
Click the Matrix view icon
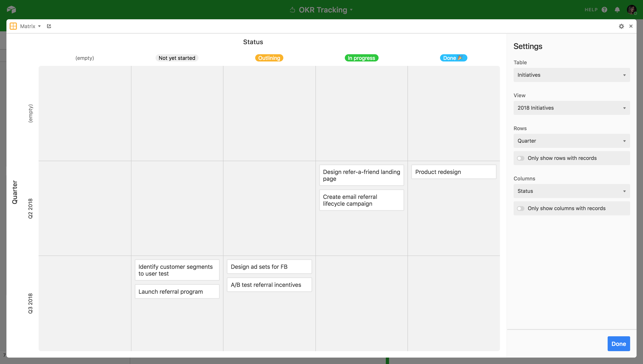pos(13,26)
